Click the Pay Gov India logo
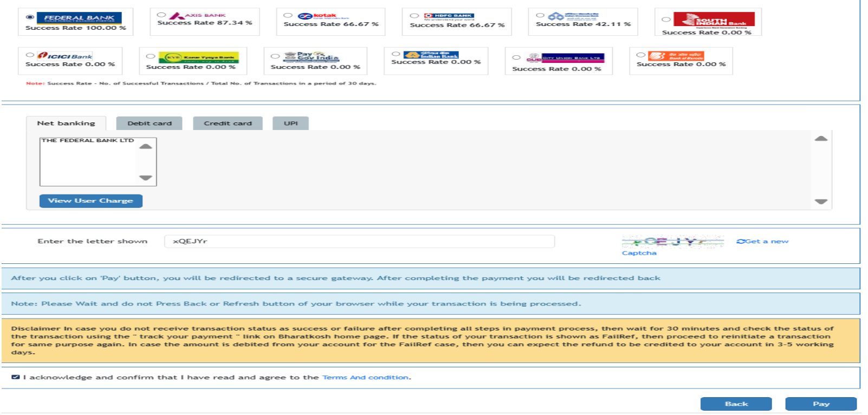The image size is (868, 415). tap(312, 57)
